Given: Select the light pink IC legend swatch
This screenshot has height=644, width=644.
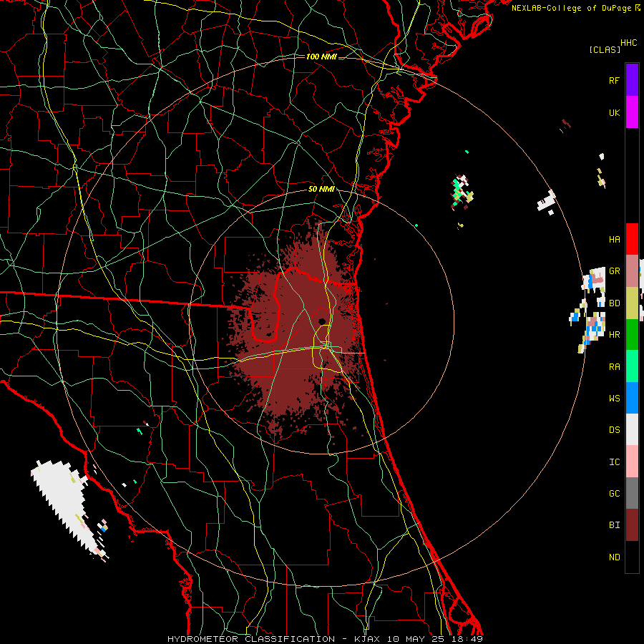Looking at the screenshot, I should [x=632, y=462].
